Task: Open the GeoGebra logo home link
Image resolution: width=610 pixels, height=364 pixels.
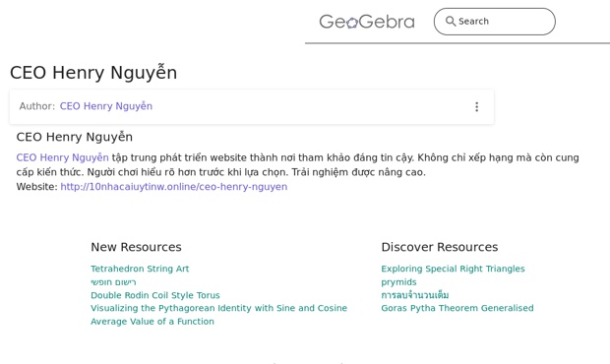Action: [367, 22]
